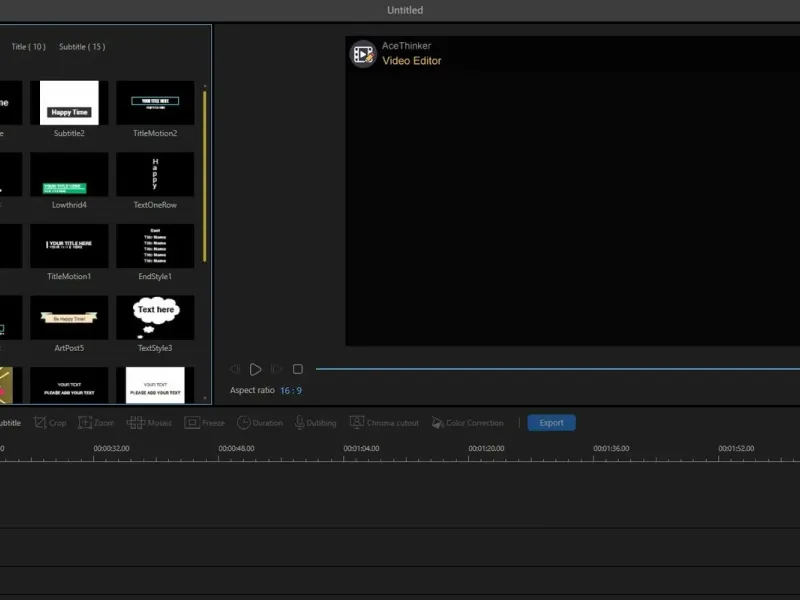
Task: Start Dubbing with the microphone icon
Action: 299,423
